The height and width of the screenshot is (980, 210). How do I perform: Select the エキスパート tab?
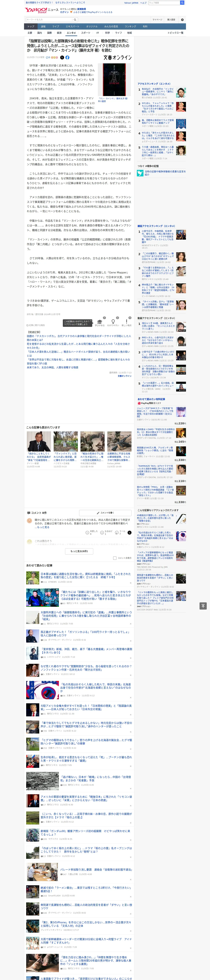(x=72, y=27)
